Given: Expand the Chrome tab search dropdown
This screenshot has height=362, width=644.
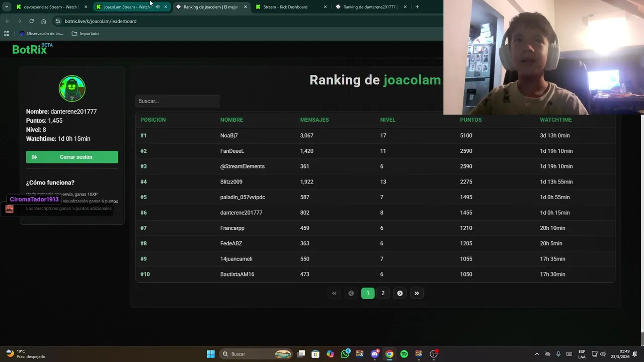Looking at the screenshot, I should tap(7, 7).
